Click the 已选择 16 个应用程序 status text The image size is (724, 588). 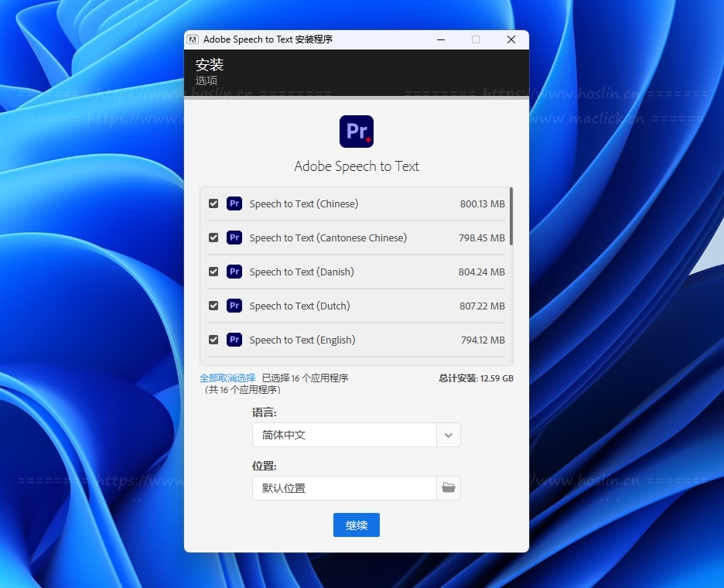(x=305, y=378)
